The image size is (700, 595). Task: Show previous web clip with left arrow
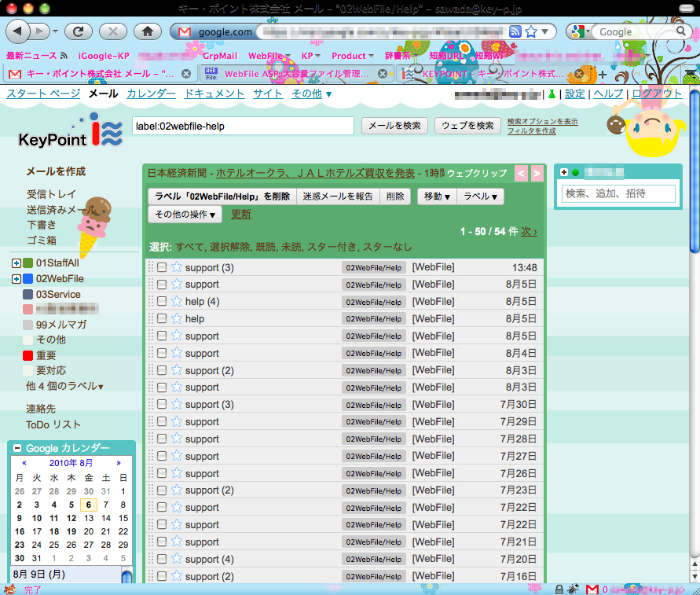click(x=521, y=173)
